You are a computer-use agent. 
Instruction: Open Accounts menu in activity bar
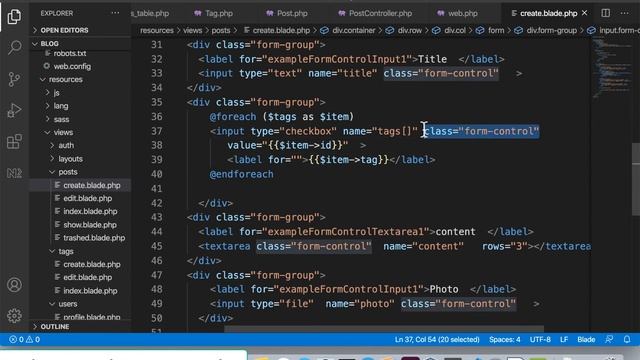point(14,284)
